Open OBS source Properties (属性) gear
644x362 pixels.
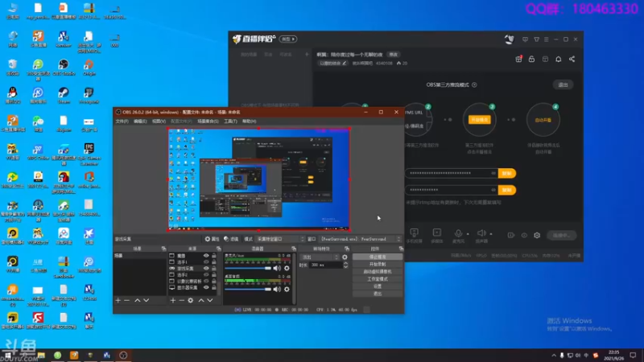coord(212,239)
